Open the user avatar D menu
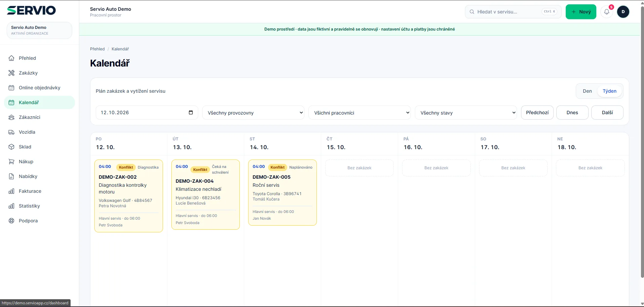The image size is (644, 307). 623,12
